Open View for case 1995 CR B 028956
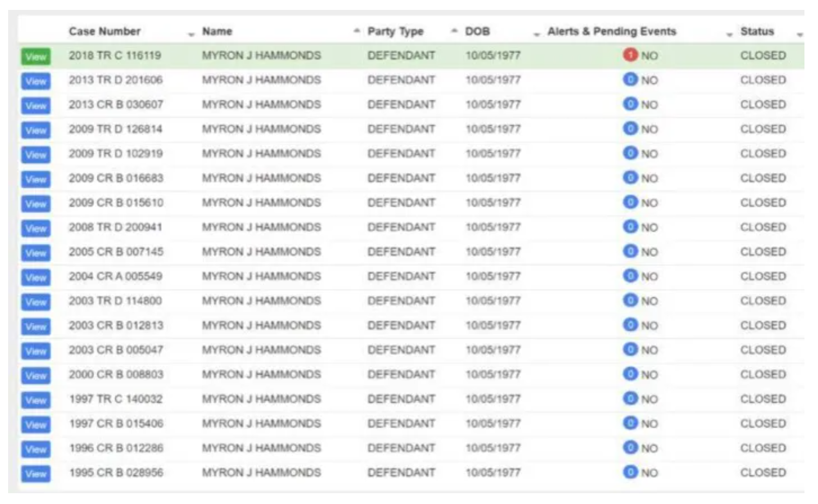 (36, 474)
